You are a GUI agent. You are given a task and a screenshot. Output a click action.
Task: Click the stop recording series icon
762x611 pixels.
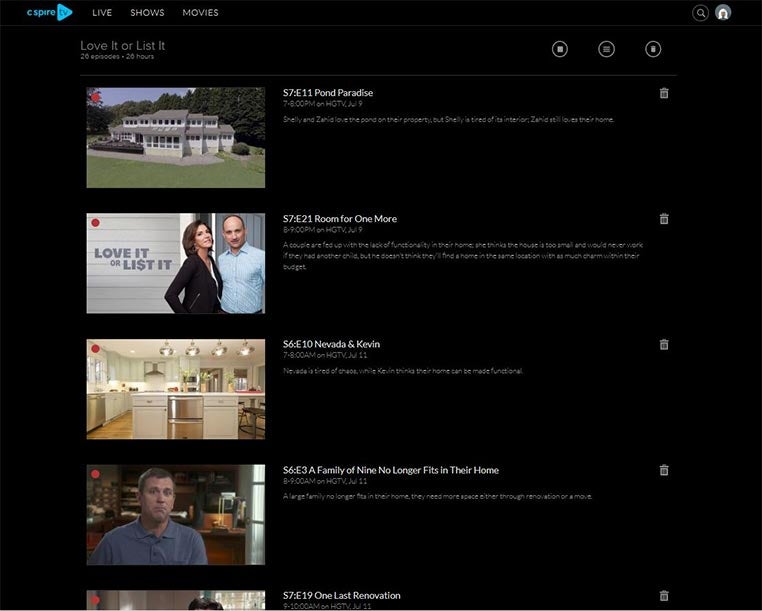coord(560,49)
